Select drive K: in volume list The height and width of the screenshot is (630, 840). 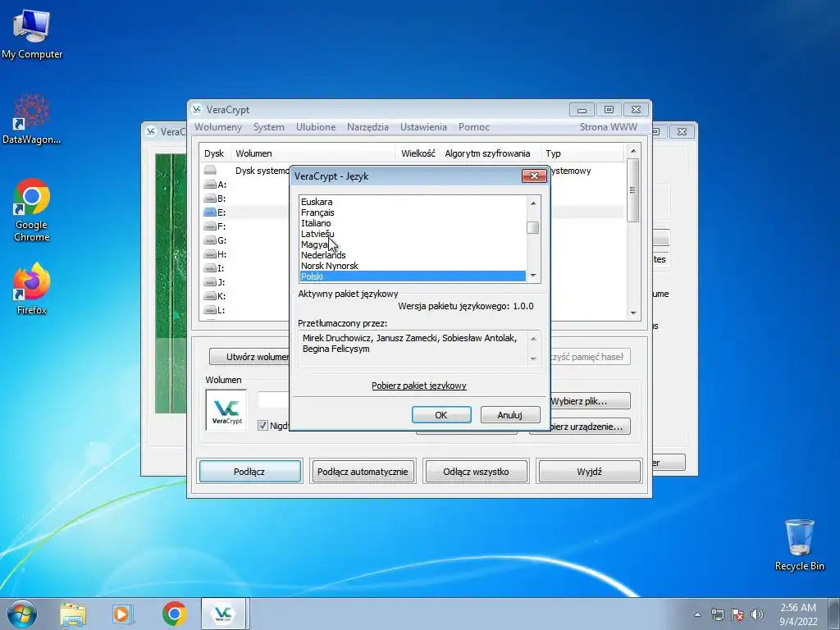(215, 296)
